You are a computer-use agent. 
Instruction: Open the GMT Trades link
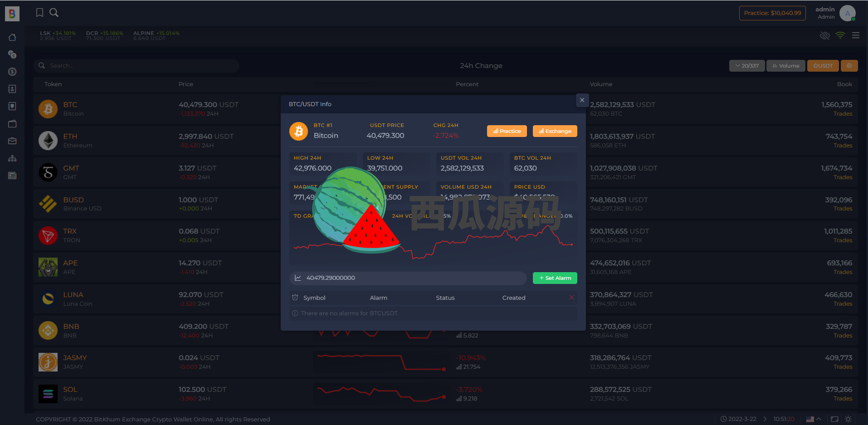click(x=843, y=177)
